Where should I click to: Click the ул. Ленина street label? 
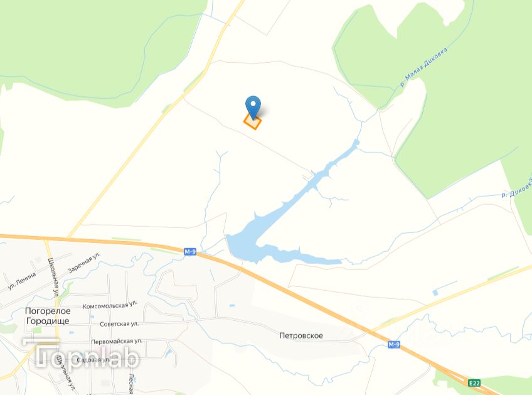pyautogui.click(x=22, y=281)
